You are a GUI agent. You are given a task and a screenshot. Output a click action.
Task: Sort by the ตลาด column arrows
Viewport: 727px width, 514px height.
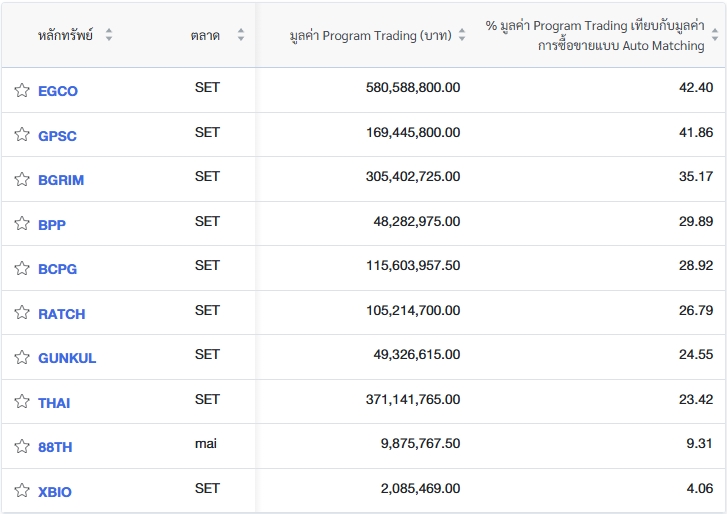tap(241, 35)
